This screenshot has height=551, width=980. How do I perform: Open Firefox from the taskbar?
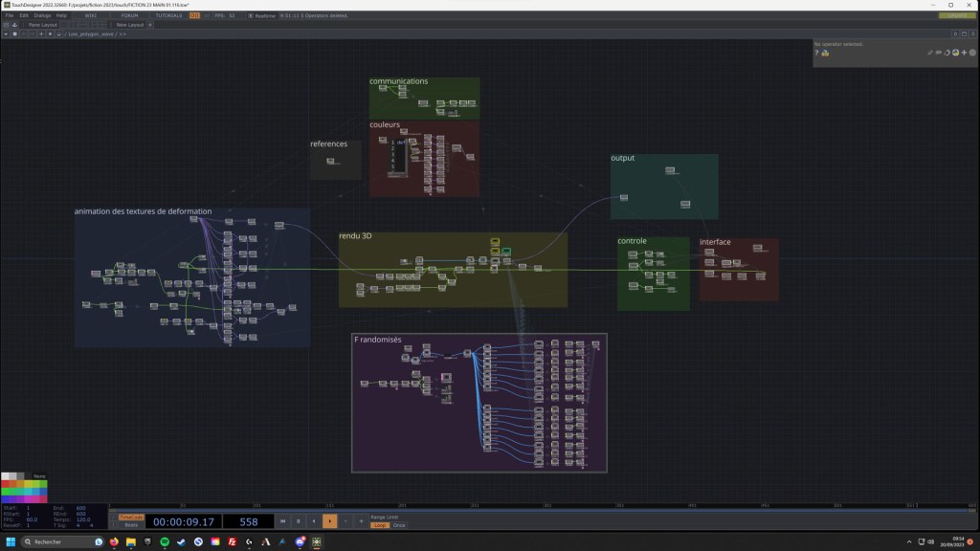(114, 541)
